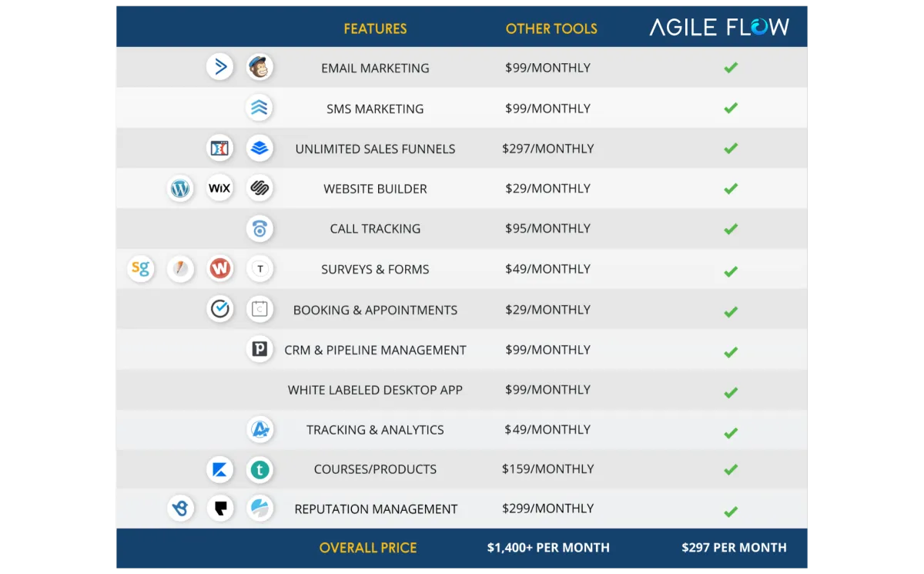Click the call tracking icon

(x=260, y=229)
